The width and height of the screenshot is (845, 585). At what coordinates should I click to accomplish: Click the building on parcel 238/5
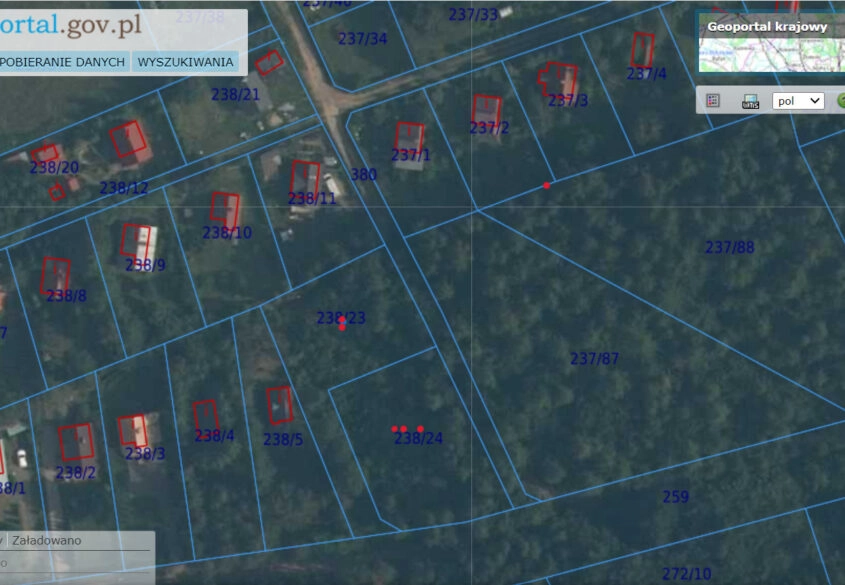coord(279,405)
